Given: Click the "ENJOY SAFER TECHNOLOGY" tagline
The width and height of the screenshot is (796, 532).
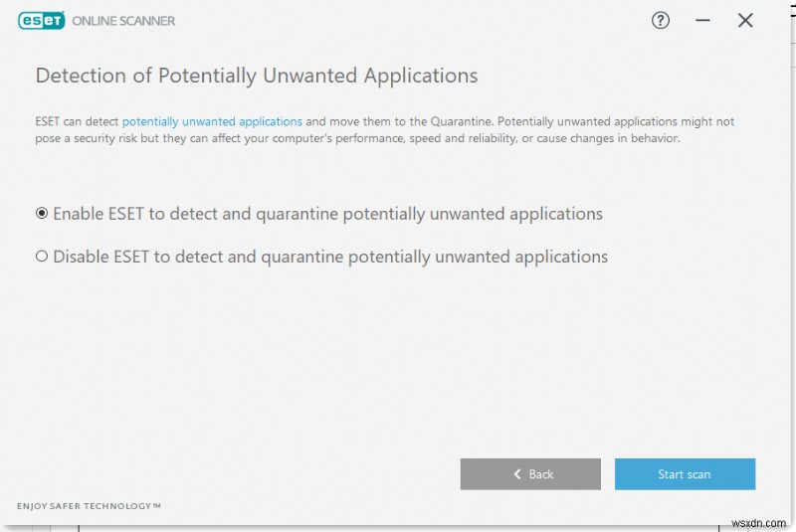Looking at the screenshot, I should coord(85,506).
